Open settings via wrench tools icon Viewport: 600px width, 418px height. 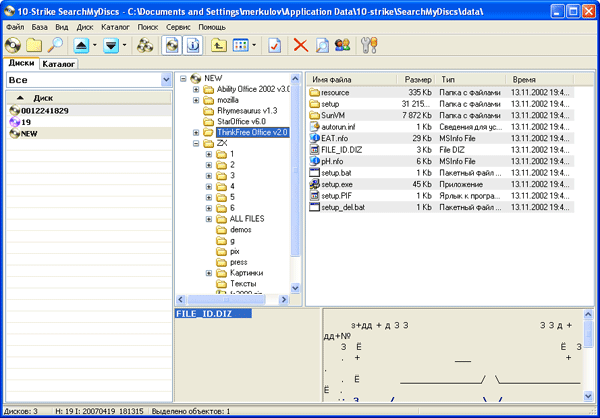[368, 45]
